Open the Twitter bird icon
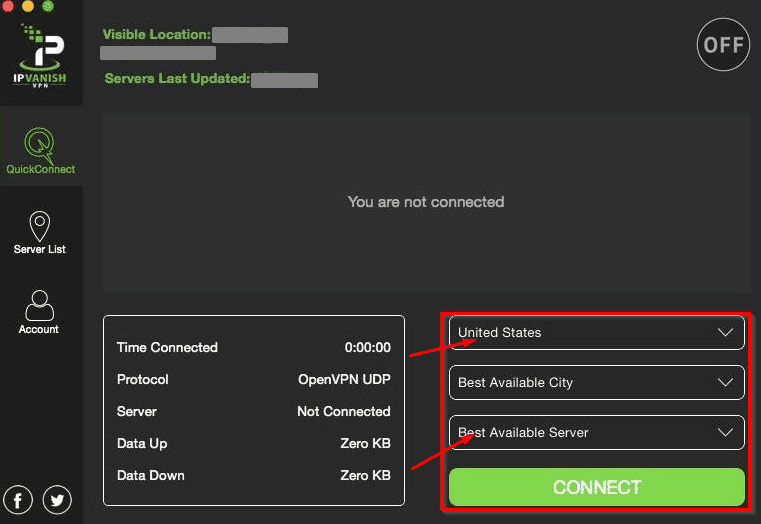This screenshot has height=524, width=761. coord(56,499)
